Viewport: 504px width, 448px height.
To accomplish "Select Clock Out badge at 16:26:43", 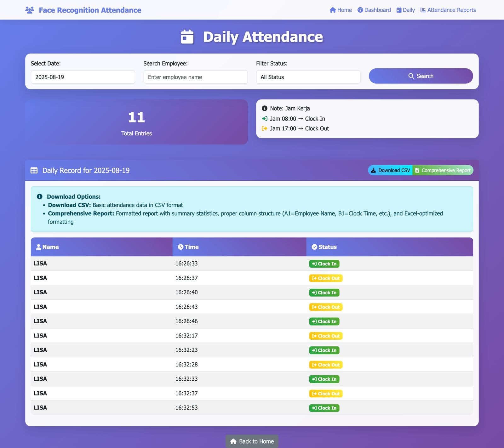I will click(x=326, y=307).
